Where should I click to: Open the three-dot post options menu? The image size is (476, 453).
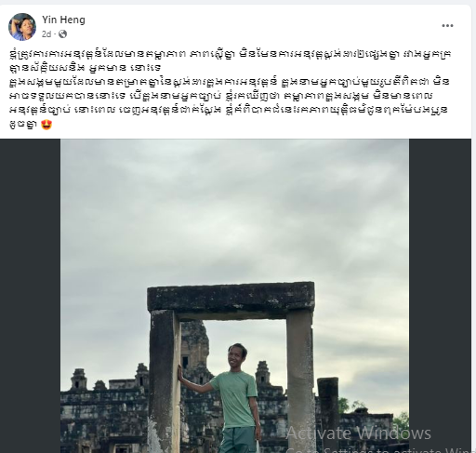click(x=447, y=26)
